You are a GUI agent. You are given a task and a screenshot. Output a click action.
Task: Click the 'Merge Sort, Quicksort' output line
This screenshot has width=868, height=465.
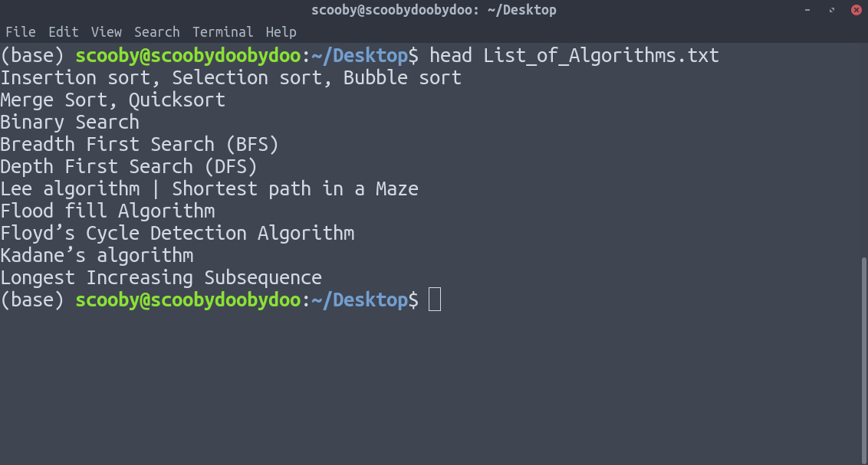(x=113, y=100)
